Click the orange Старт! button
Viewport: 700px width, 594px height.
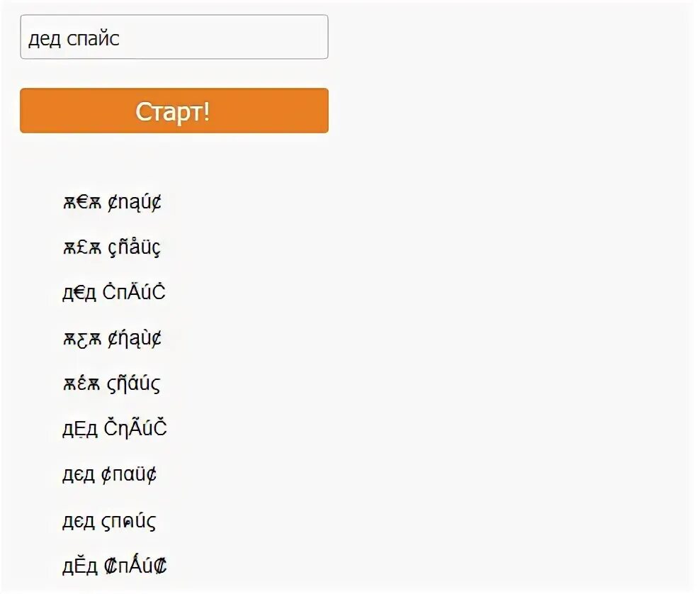174,111
